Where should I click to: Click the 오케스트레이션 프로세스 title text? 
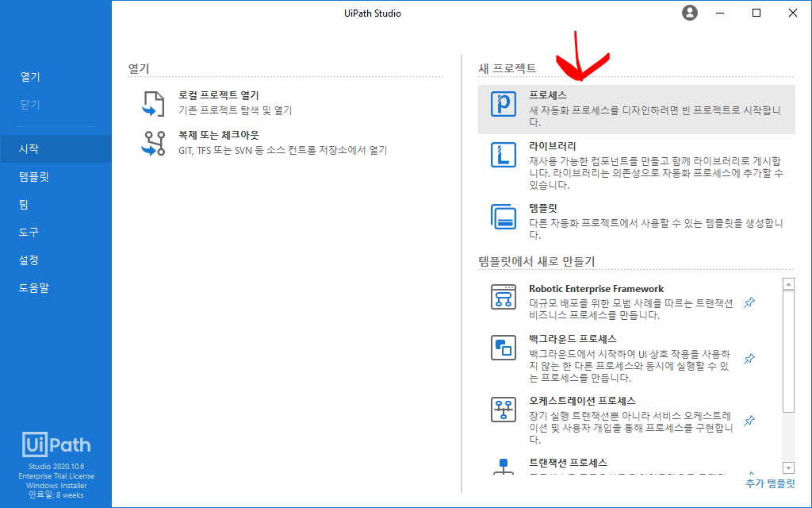tap(582, 401)
